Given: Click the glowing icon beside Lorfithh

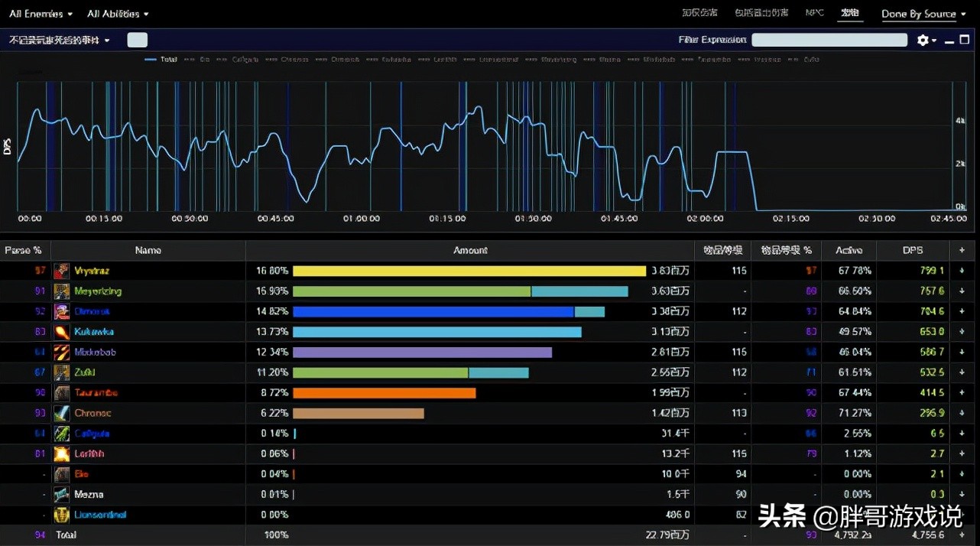Looking at the screenshot, I should tap(61, 454).
